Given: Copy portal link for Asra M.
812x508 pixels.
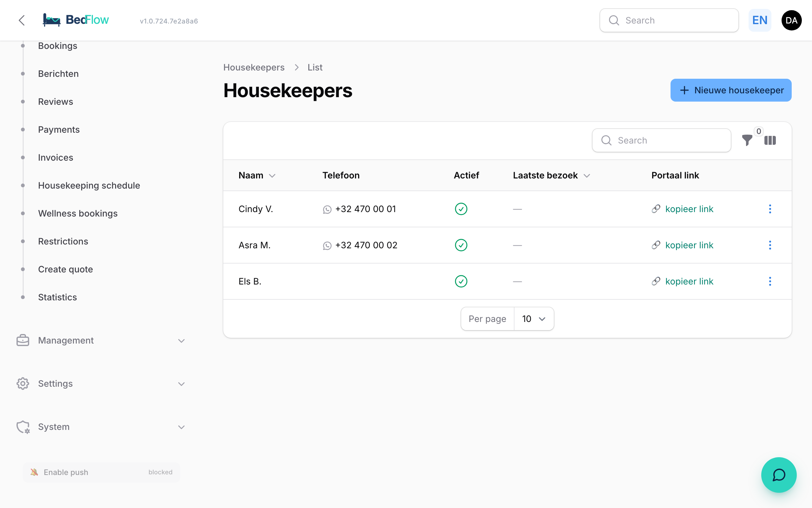Looking at the screenshot, I should [x=689, y=245].
